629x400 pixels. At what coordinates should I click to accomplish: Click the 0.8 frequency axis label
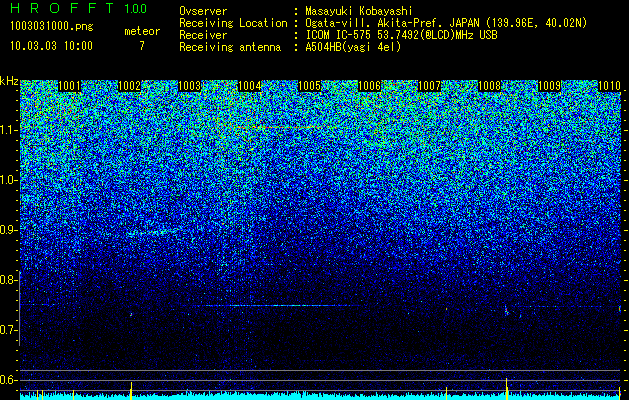point(8,280)
